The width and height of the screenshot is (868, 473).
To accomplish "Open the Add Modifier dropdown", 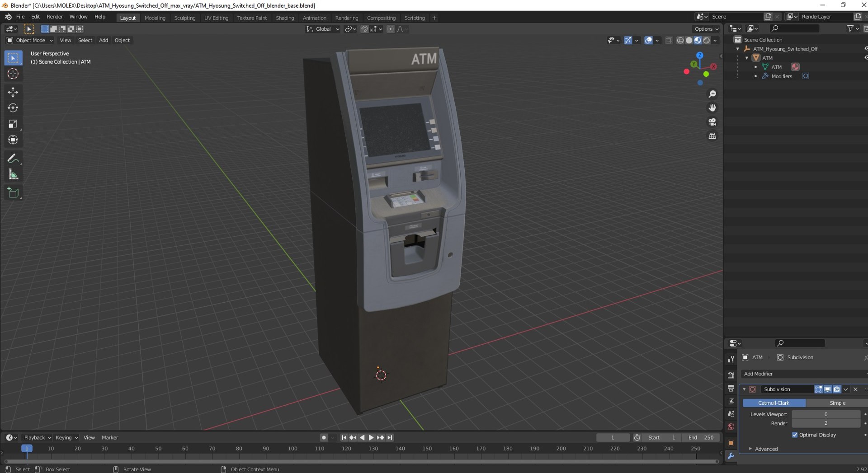I will pyautogui.click(x=804, y=374).
